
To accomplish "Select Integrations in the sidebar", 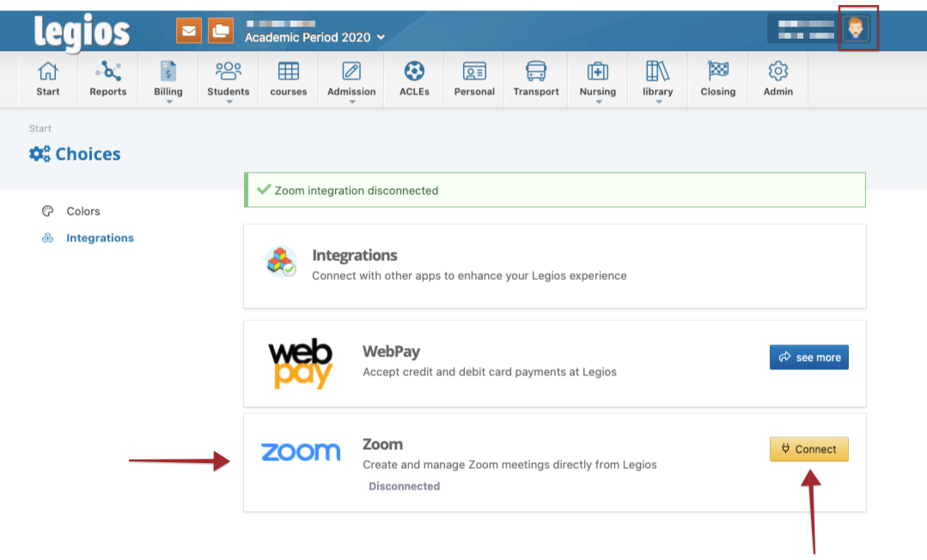I will [x=100, y=238].
